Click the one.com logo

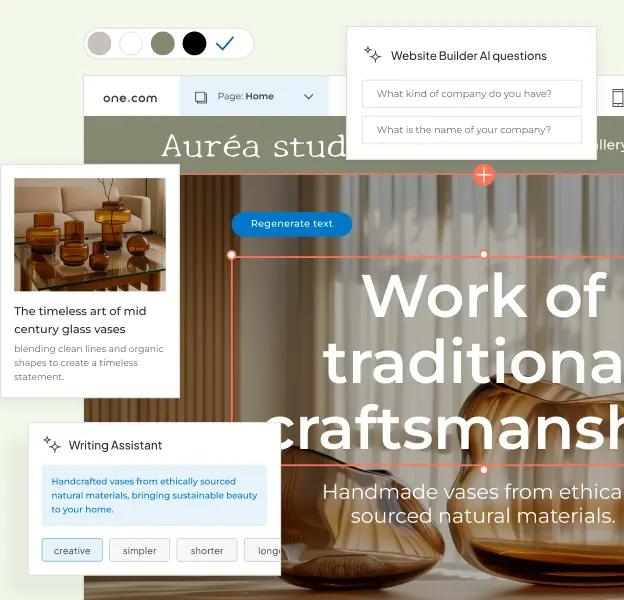coord(130,97)
